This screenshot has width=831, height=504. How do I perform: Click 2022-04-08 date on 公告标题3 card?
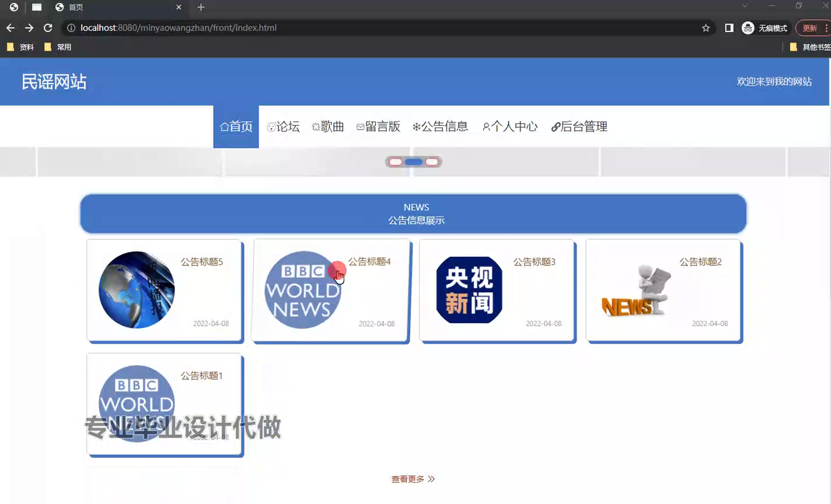point(544,324)
